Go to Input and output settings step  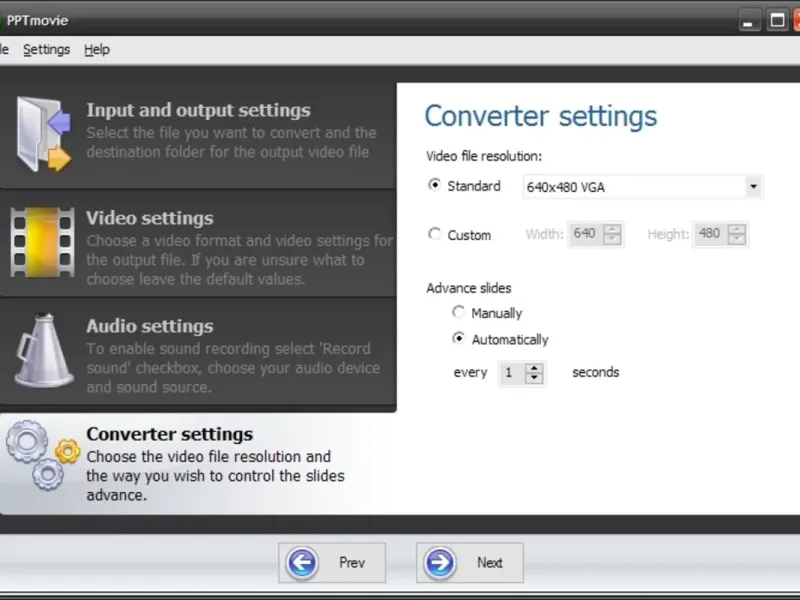(198, 135)
